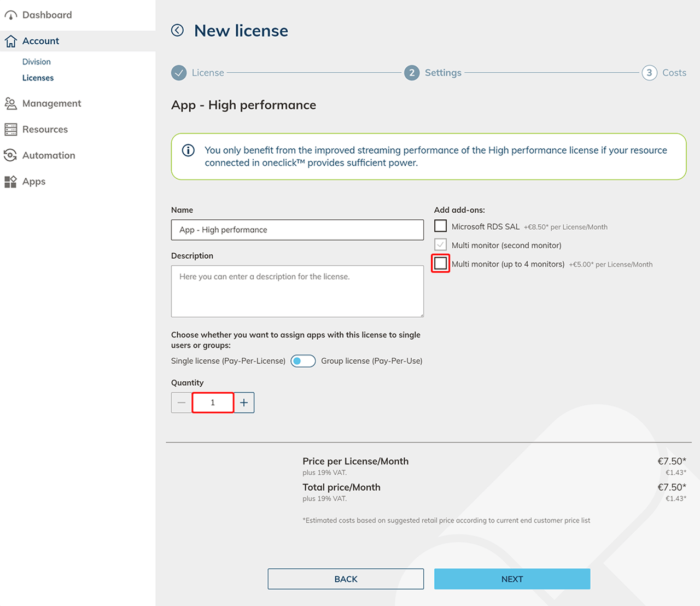
Task: Toggle Single license to Group license switch
Action: pyautogui.click(x=303, y=361)
